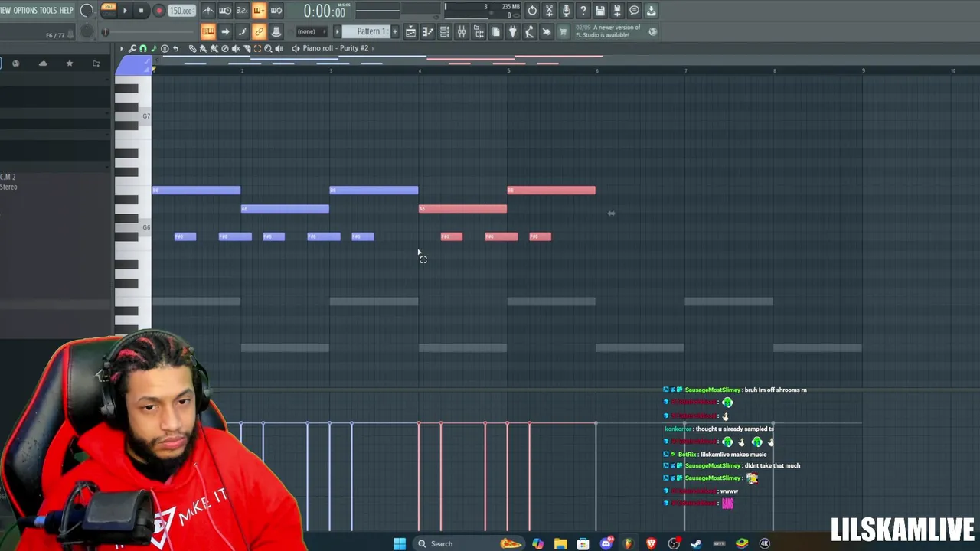
Task: Click the newer version available notice
Action: pyautogui.click(x=608, y=31)
